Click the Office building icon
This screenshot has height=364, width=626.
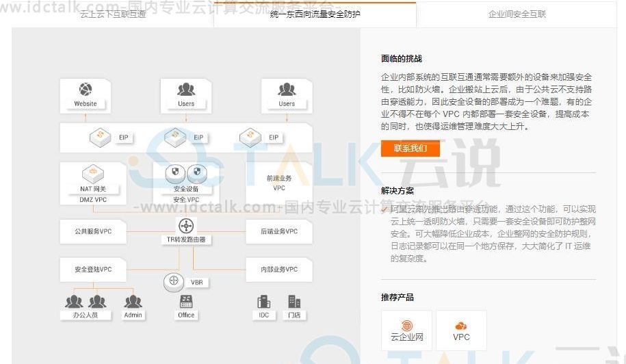point(186,302)
